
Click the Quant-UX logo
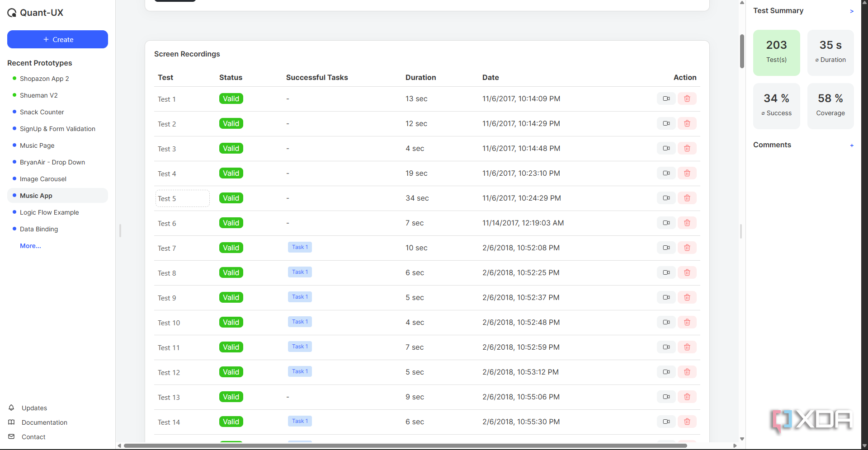tap(35, 13)
